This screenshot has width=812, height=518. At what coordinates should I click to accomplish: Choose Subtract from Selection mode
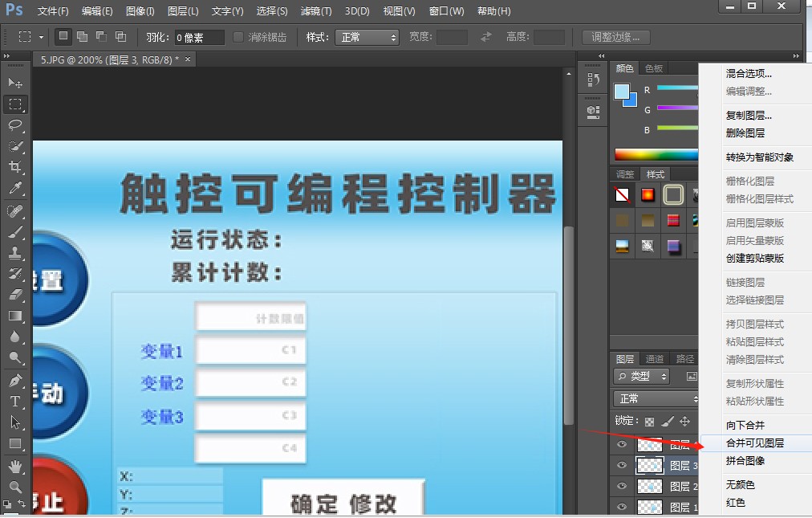(x=101, y=36)
